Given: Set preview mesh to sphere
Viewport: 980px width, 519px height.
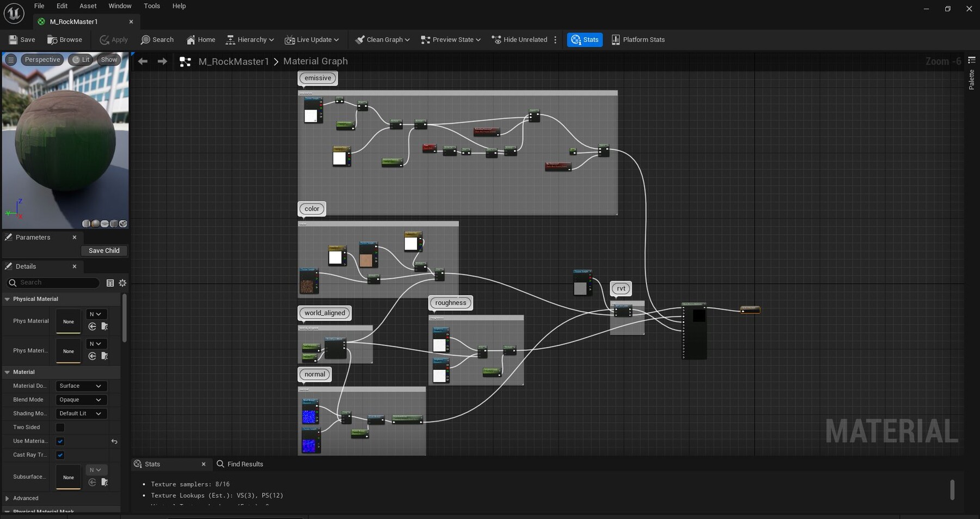Looking at the screenshot, I should pyautogui.click(x=95, y=224).
